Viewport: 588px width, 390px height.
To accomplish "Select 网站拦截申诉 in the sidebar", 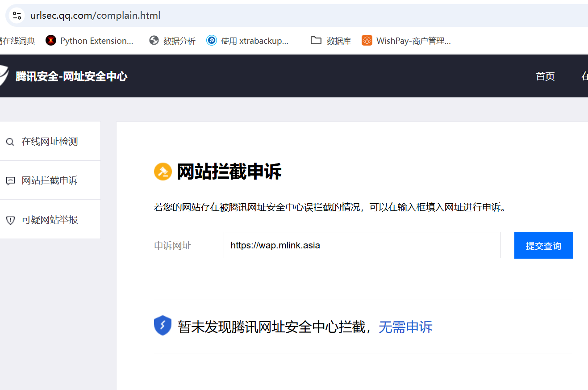I will (50, 180).
